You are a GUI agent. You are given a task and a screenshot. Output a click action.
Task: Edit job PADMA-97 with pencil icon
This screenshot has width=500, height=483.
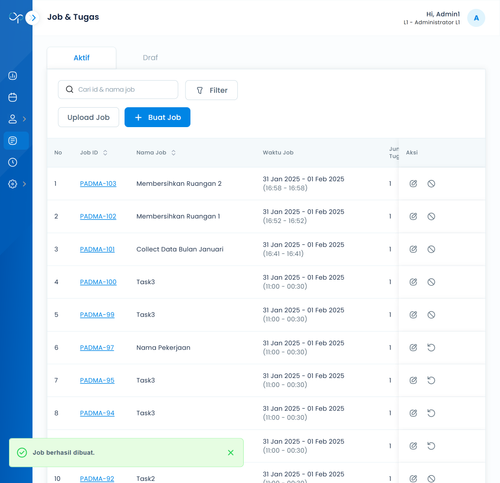coord(413,348)
